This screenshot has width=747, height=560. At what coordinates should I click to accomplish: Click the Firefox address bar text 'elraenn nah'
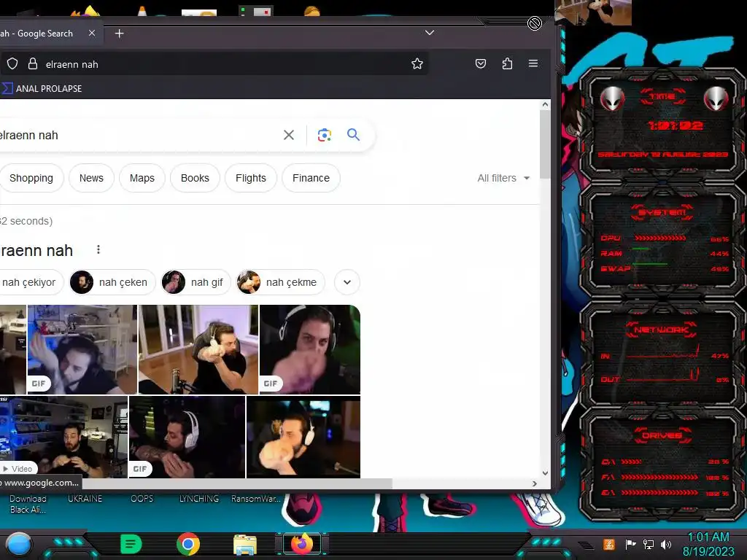tap(72, 64)
